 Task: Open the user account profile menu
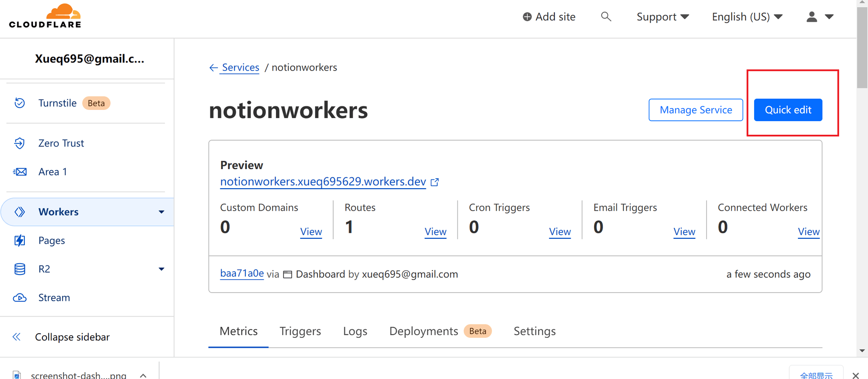tap(820, 17)
